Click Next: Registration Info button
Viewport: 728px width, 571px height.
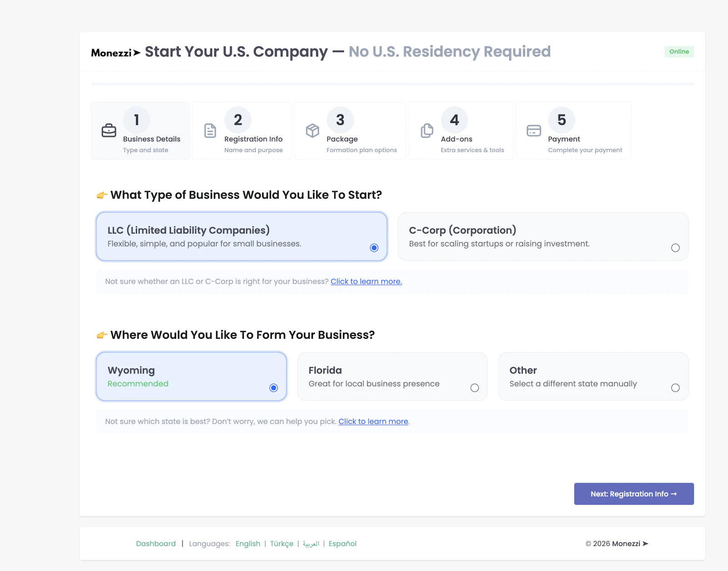pyautogui.click(x=634, y=494)
